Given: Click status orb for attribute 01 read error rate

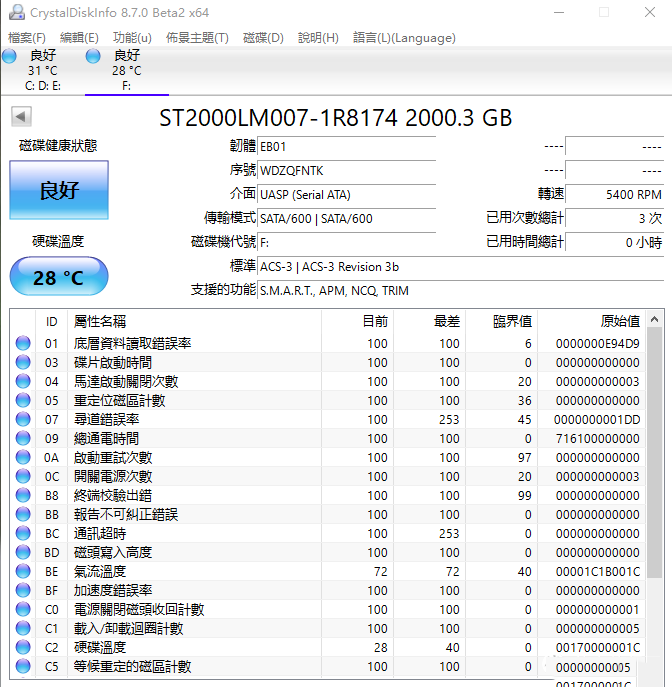Looking at the screenshot, I should point(23,343).
